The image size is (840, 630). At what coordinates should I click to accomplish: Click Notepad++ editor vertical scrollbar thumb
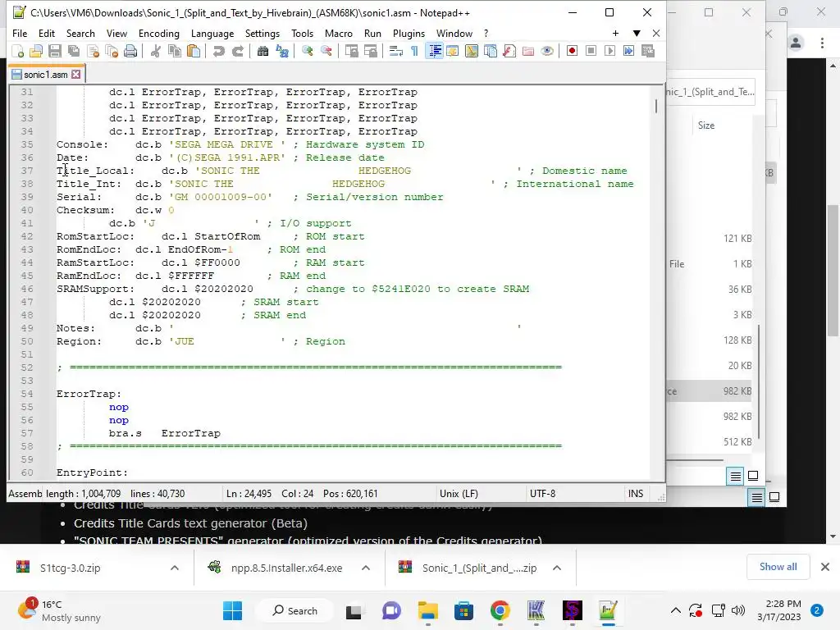656,106
